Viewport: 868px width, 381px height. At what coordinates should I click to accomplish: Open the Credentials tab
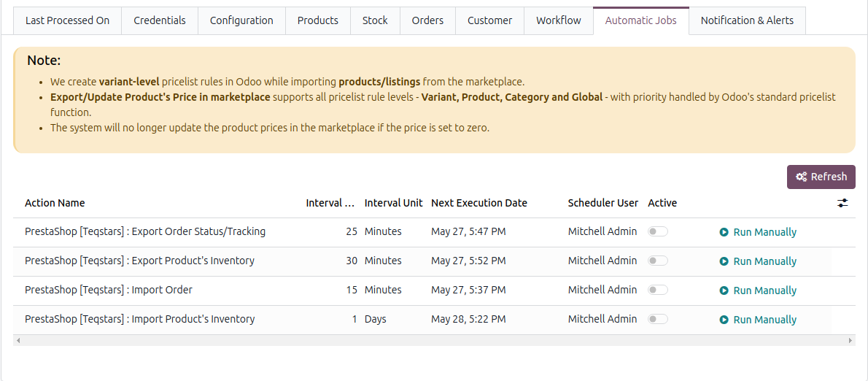coord(160,20)
